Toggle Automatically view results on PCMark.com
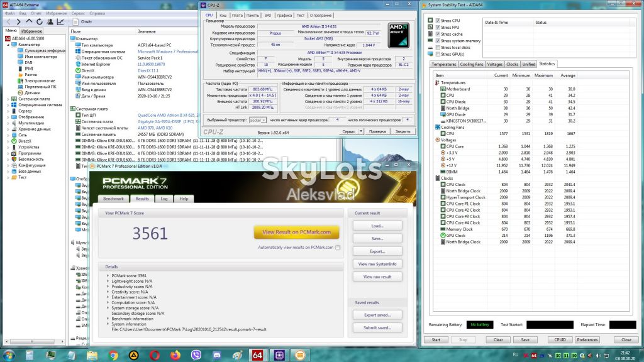The image size is (644, 362). coord(338,248)
